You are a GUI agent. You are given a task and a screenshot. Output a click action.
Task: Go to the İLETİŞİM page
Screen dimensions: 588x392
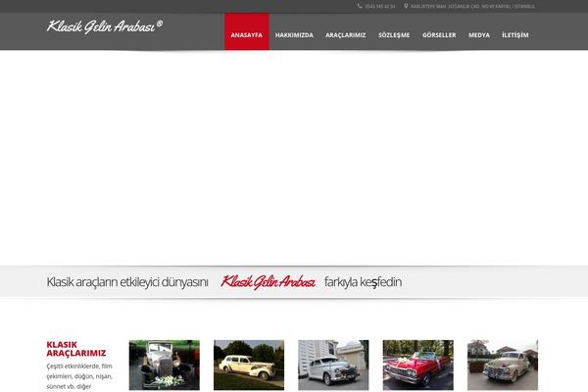tap(515, 35)
